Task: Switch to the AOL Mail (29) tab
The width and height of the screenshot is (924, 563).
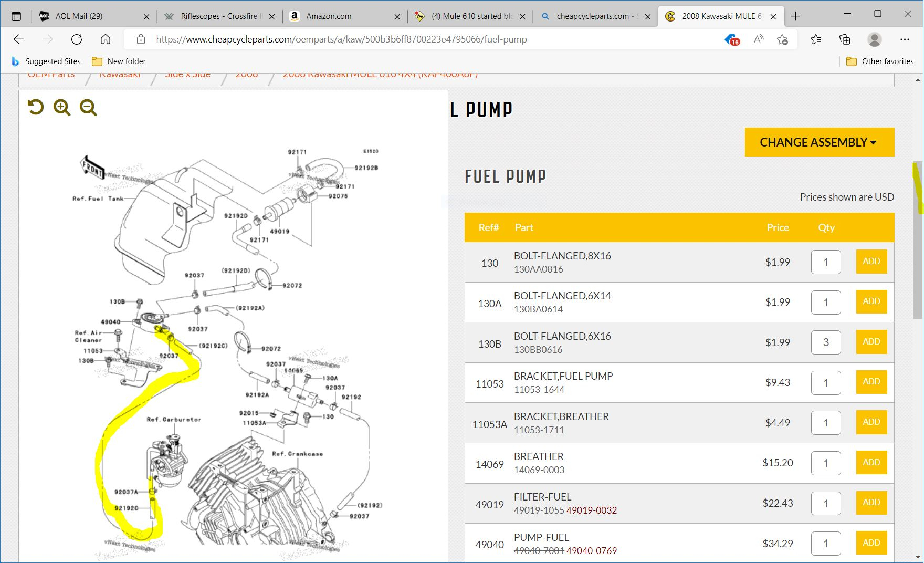Action: 94,16
